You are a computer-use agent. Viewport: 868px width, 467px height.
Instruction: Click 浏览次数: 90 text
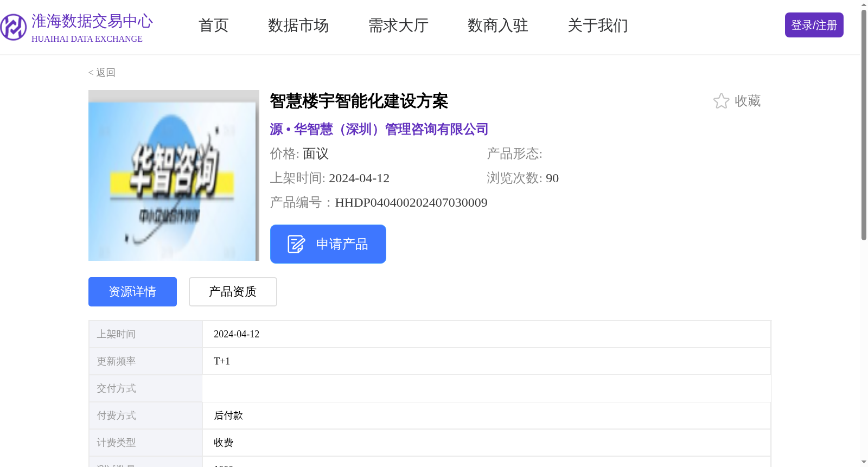(x=522, y=178)
